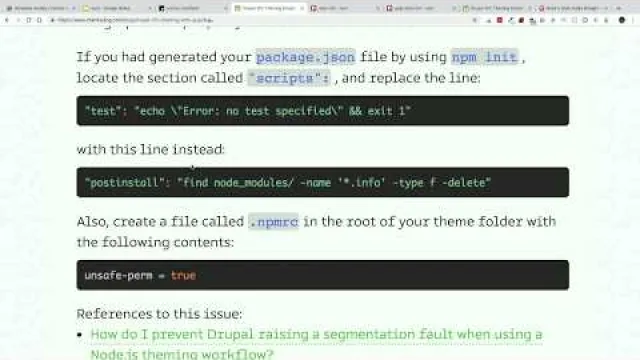
Task: Click the "test": echo Error code block
Action: coord(322,111)
